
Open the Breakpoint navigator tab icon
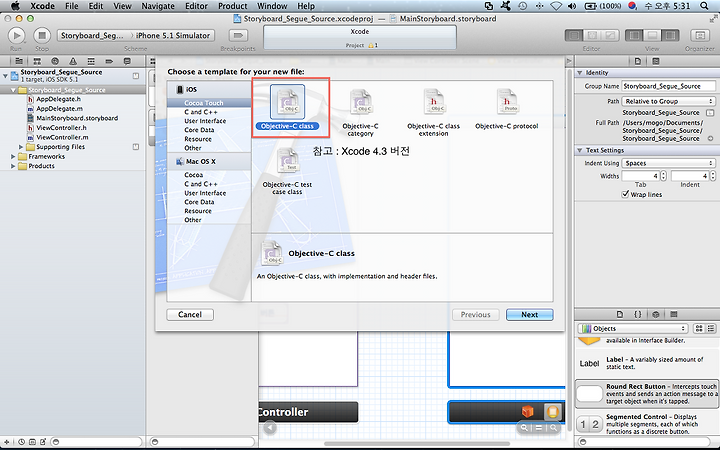[x=109, y=61]
